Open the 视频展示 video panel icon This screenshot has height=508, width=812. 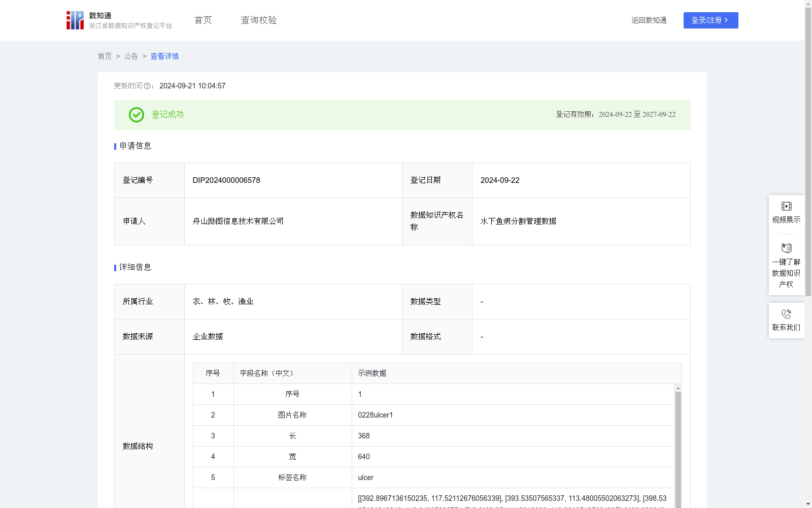pos(786,206)
